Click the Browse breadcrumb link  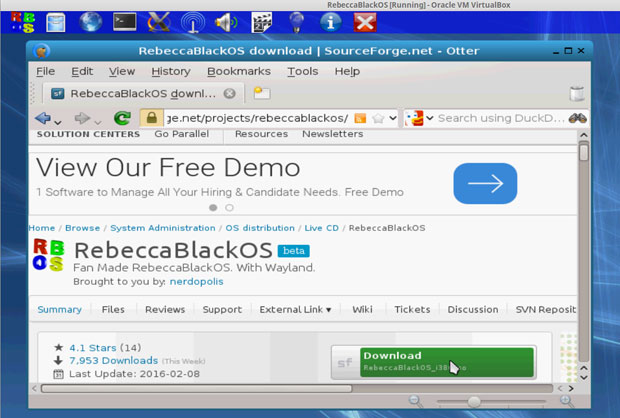coord(82,228)
